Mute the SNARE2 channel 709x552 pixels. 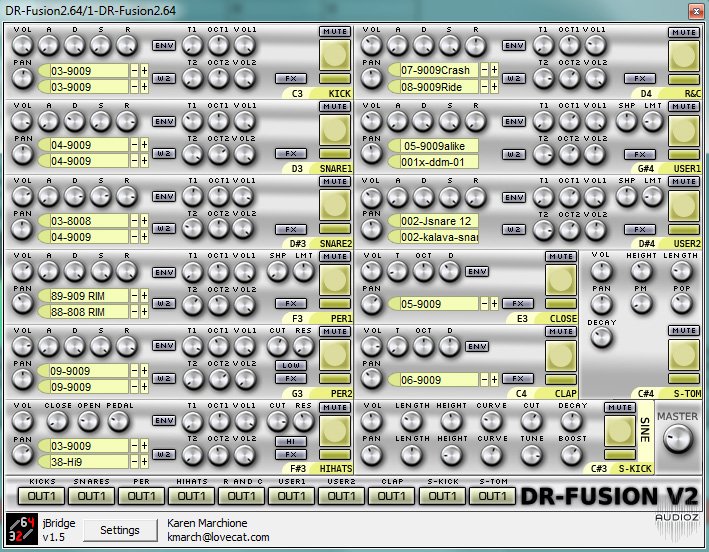pos(335,182)
